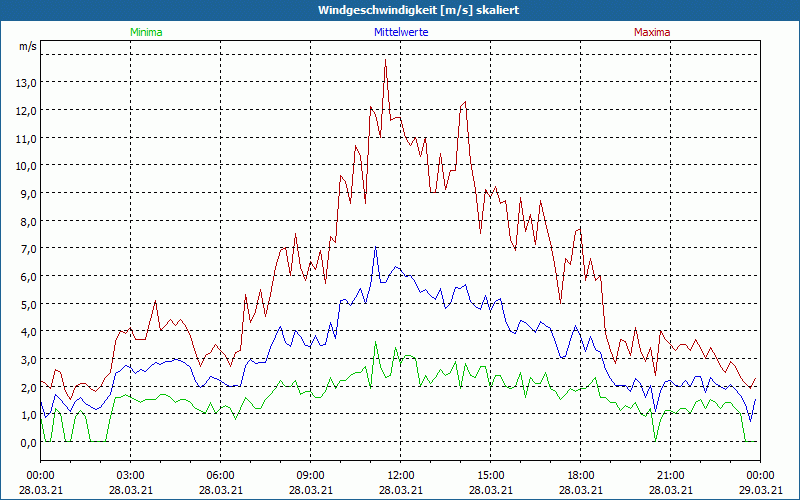Click the 06:00 time axis label
Screen dimensions: 800x500
(220, 476)
